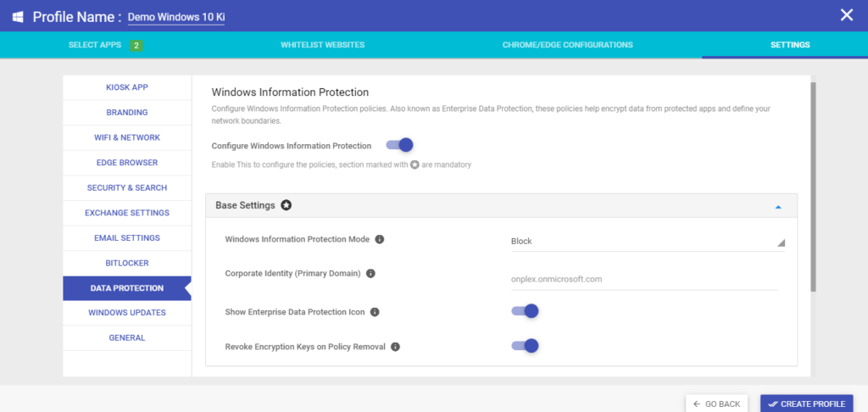Viewport: 868px width, 412px height.
Task: Click the mandatory star icon beside Base Settings
Action: click(286, 205)
